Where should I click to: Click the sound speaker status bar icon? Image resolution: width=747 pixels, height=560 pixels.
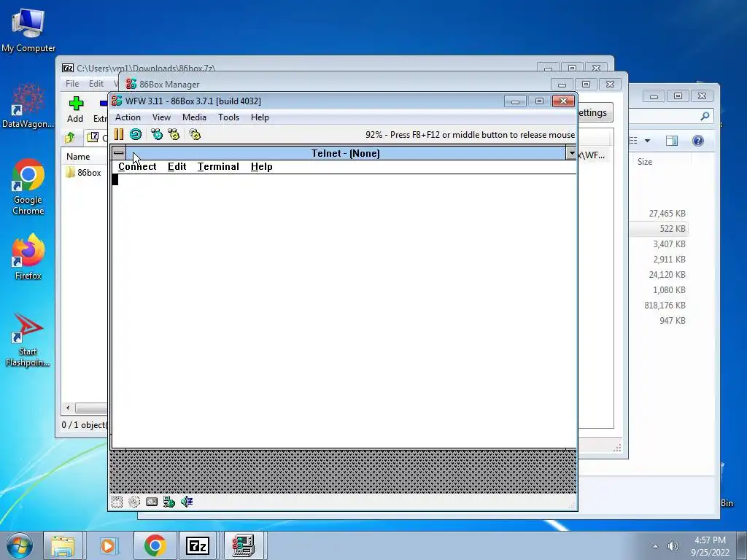click(187, 502)
